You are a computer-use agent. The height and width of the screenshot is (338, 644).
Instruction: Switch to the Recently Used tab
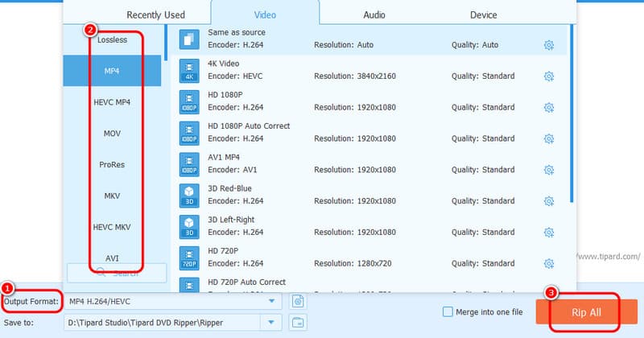coord(155,14)
